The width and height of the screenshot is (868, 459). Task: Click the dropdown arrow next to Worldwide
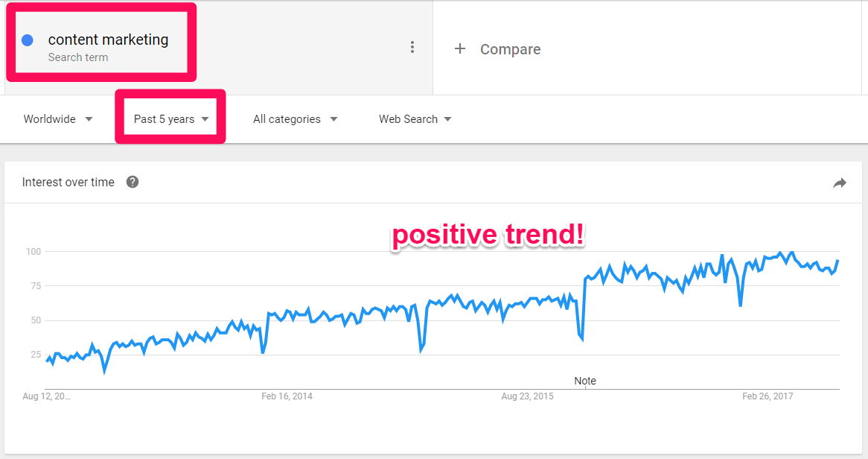[x=89, y=119]
